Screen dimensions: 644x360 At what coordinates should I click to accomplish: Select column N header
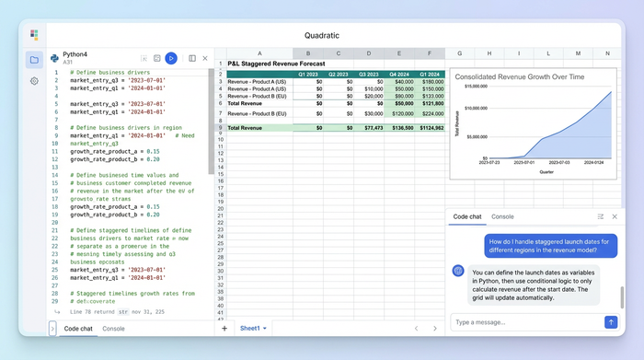coord(607,53)
